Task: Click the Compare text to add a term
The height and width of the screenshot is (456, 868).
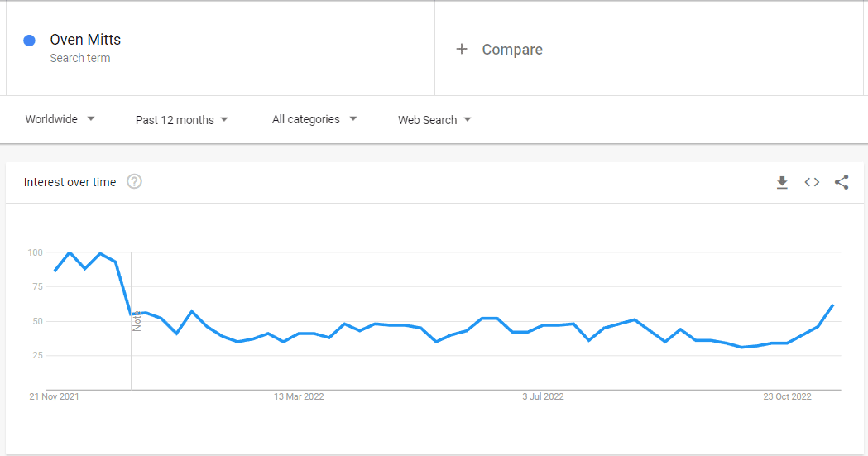Action: 512,50
